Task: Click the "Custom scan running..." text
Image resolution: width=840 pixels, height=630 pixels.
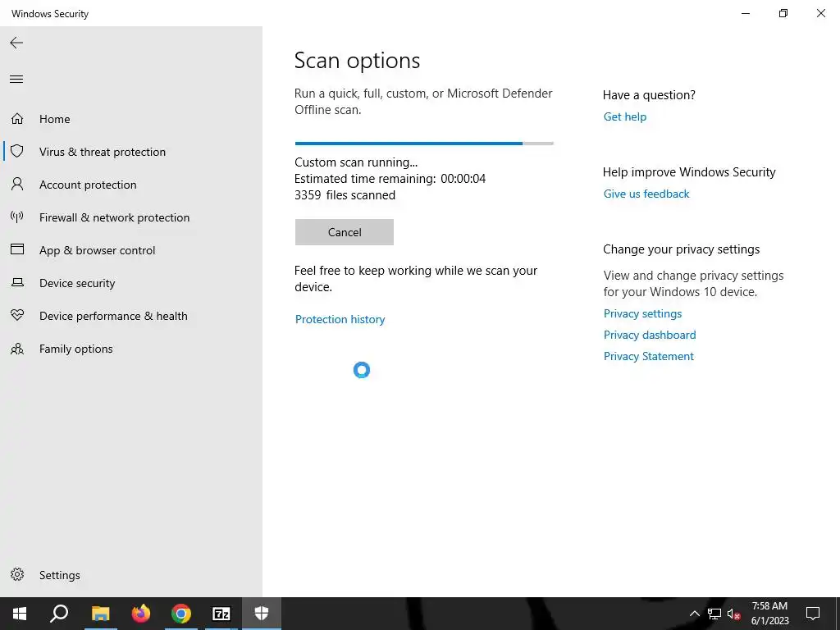Action: [x=356, y=162]
